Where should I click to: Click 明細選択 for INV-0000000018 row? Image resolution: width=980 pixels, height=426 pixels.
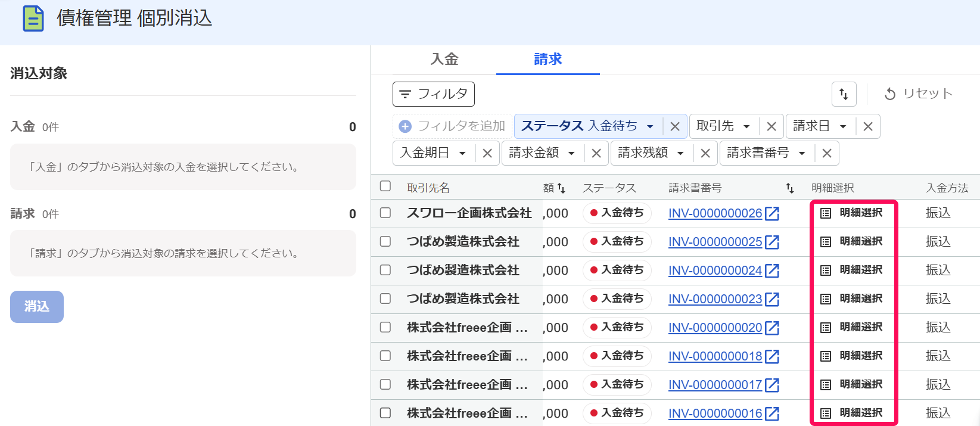point(852,356)
